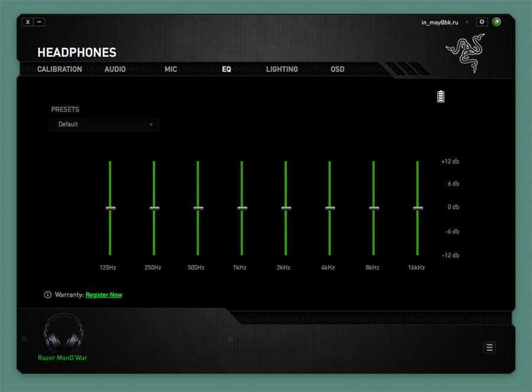Go to the Mic tab
Image resolution: width=532 pixels, height=392 pixels.
(171, 69)
